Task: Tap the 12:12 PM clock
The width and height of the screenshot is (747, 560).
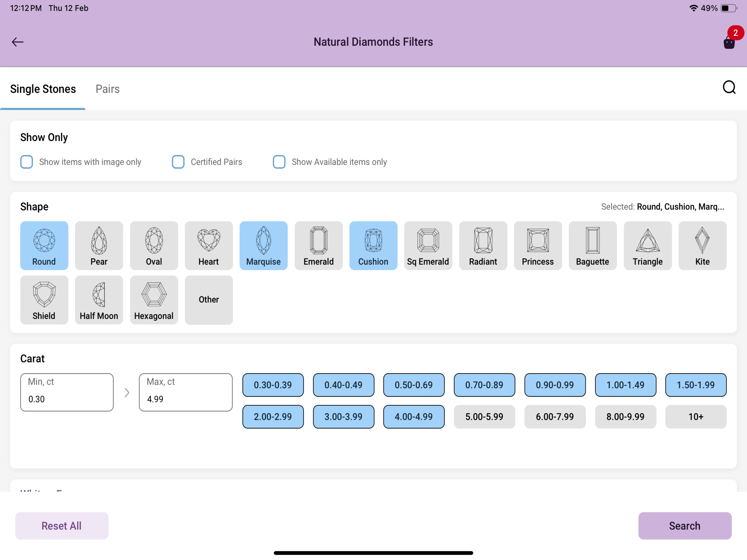Action: tap(26, 8)
